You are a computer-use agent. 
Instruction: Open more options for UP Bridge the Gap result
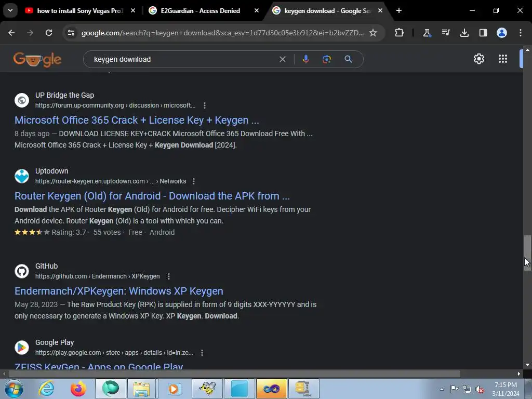205,105
